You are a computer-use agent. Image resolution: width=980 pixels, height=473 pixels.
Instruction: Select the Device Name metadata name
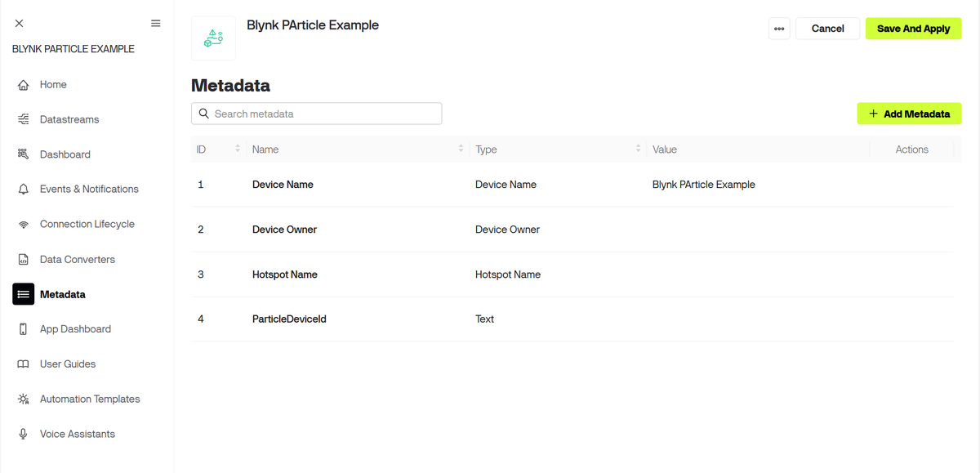[283, 185]
